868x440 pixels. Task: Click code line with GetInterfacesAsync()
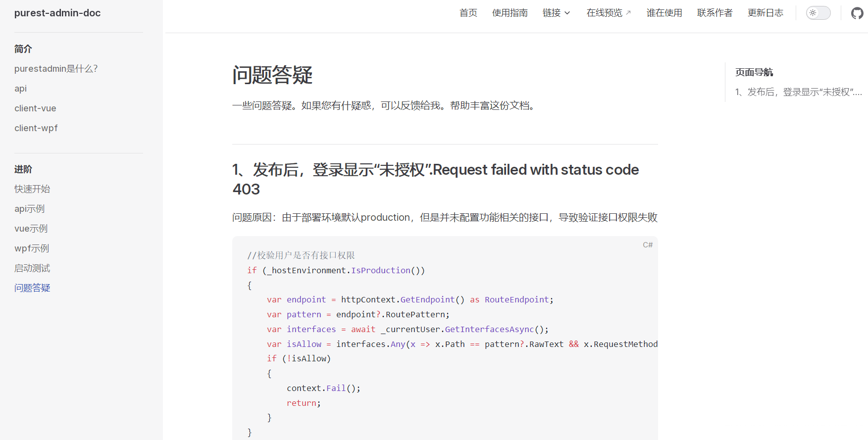coord(408,329)
